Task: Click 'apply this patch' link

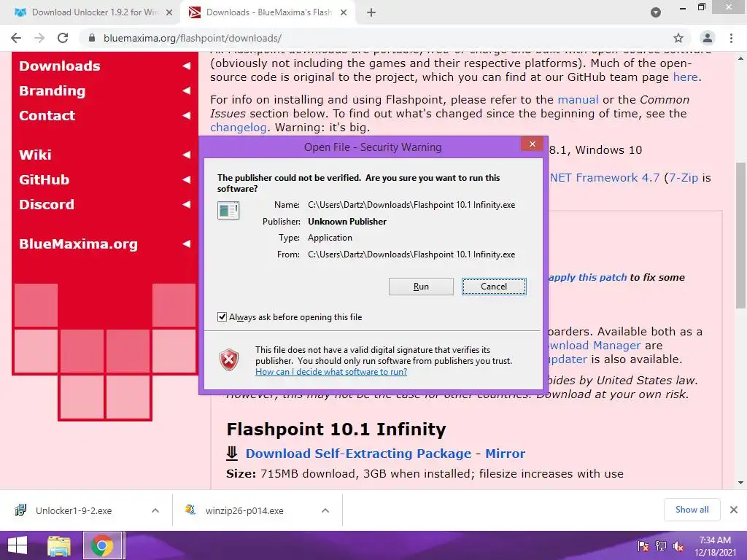Action: [x=587, y=278]
